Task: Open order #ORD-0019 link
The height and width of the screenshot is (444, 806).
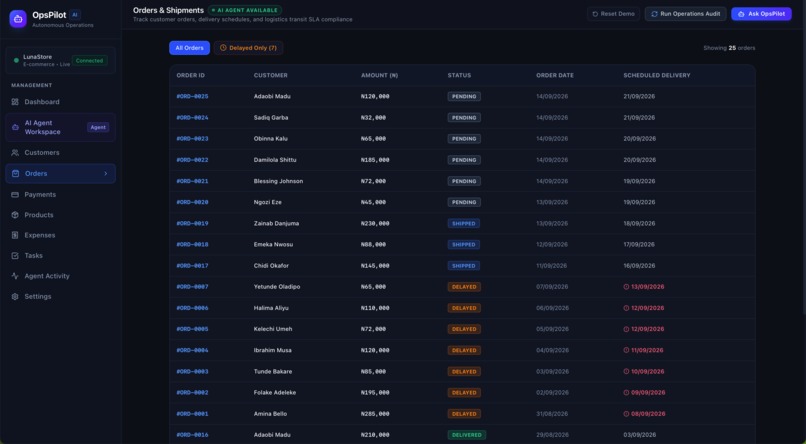Action: pos(192,224)
